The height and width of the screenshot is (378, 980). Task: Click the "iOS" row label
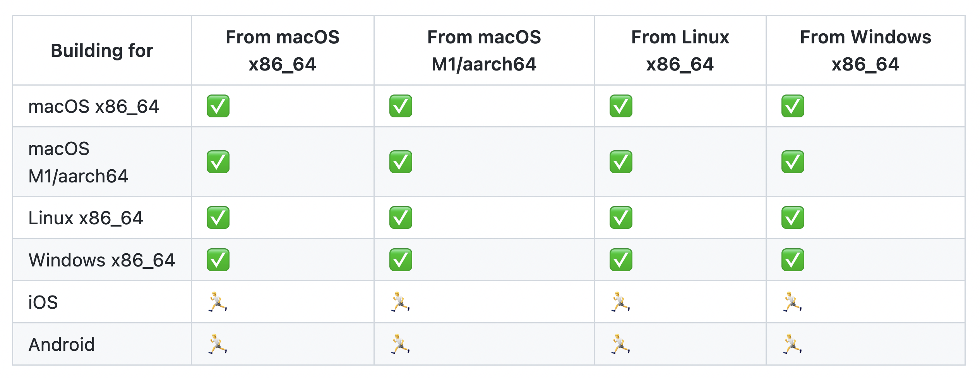pos(43,302)
